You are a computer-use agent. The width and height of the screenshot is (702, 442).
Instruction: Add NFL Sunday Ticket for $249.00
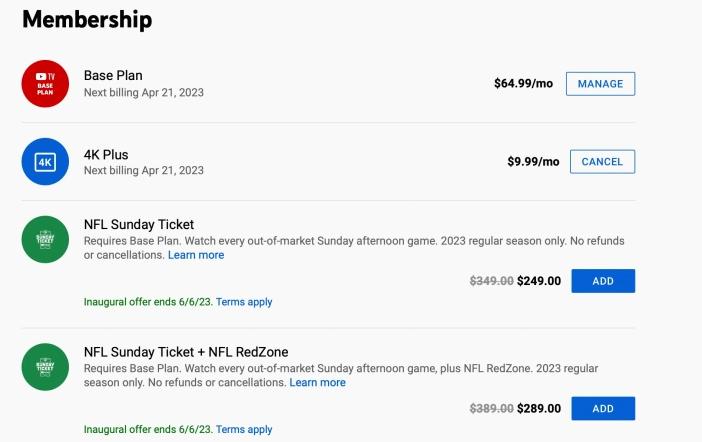tap(603, 281)
